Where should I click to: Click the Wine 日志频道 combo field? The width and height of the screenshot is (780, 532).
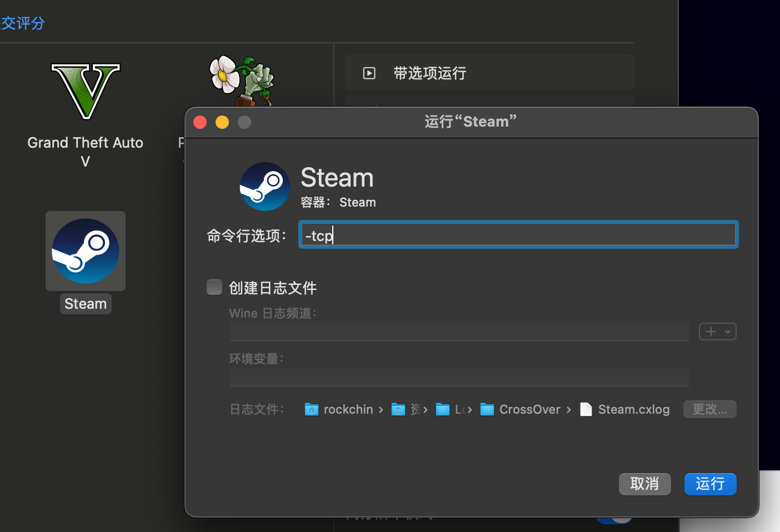[459, 332]
